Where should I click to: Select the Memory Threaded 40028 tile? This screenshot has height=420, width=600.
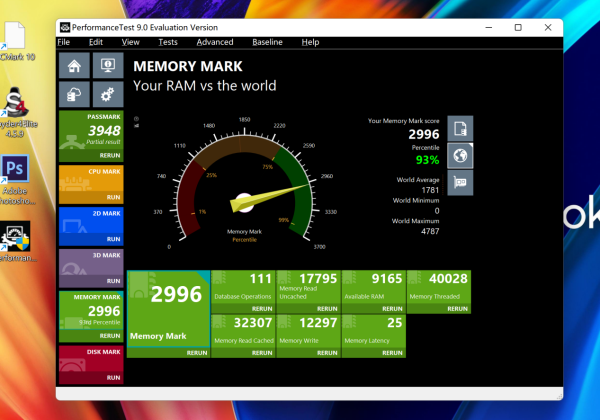click(x=439, y=287)
